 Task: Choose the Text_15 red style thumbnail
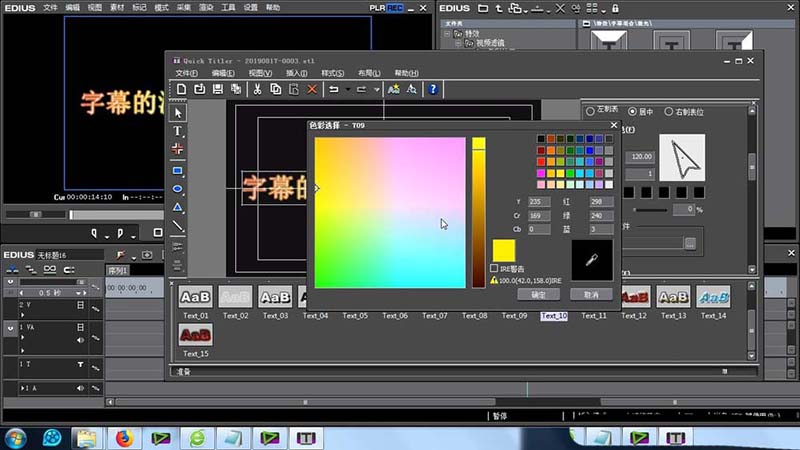(x=195, y=335)
